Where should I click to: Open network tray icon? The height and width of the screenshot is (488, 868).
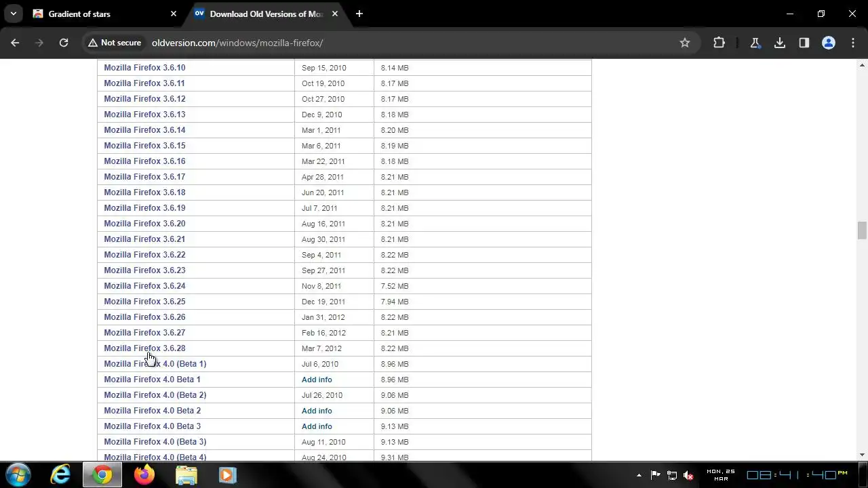point(672,475)
